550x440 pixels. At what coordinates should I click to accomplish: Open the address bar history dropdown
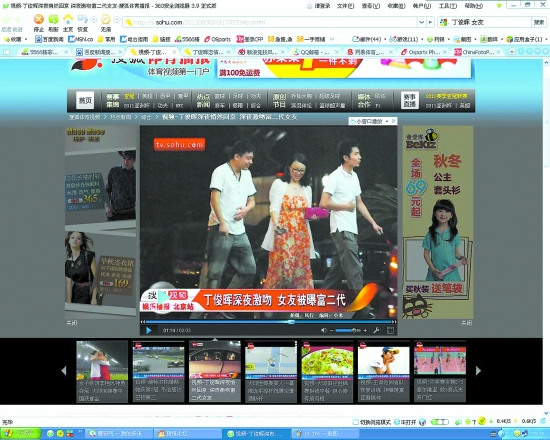[422, 22]
